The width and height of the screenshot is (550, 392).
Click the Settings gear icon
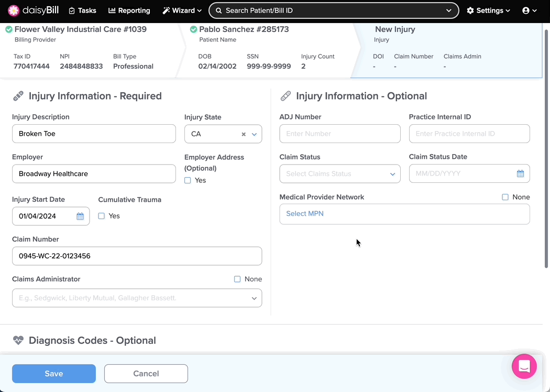click(x=470, y=10)
